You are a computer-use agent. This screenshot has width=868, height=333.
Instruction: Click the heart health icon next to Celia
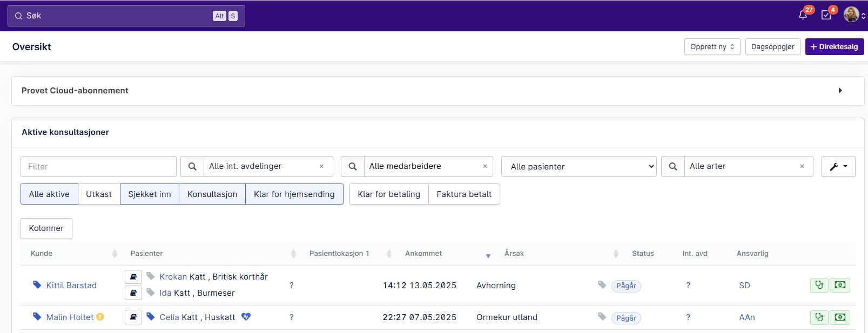(x=246, y=317)
